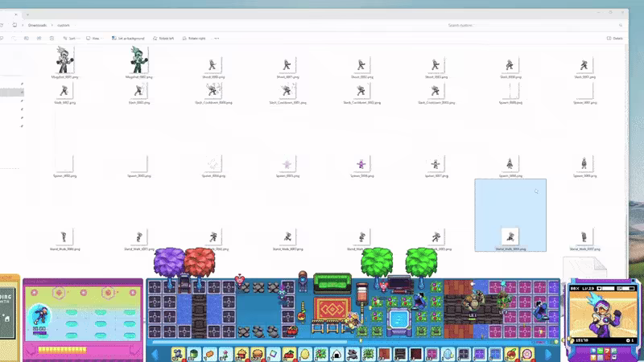Select the gray rock item in hotbar
644x362 pixels.
coord(353,354)
